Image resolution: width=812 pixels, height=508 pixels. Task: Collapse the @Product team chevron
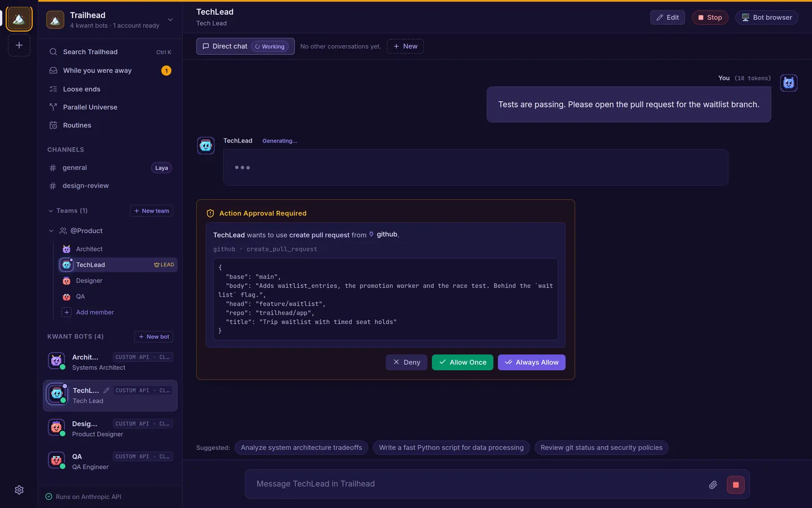pyautogui.click(x=51, y=231)
